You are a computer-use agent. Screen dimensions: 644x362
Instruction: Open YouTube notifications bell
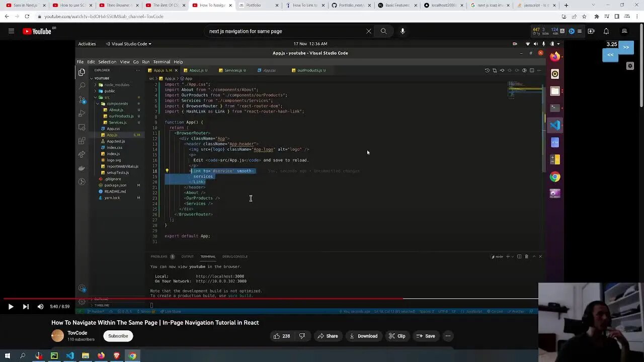pos(606,31)
